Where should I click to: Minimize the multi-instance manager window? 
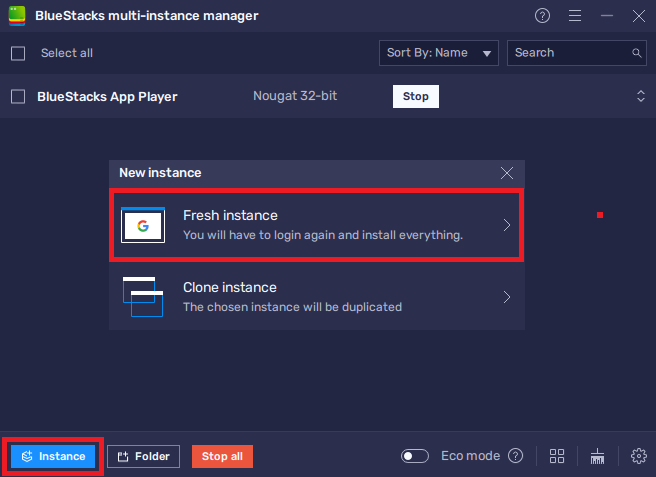pos(607,16)
